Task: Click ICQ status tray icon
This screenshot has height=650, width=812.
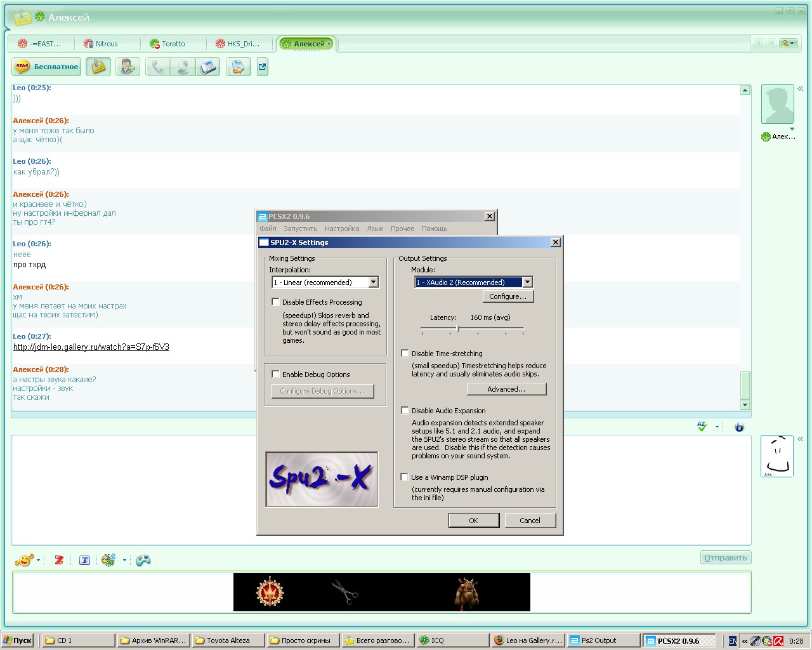Action: (x=767, y=641)
